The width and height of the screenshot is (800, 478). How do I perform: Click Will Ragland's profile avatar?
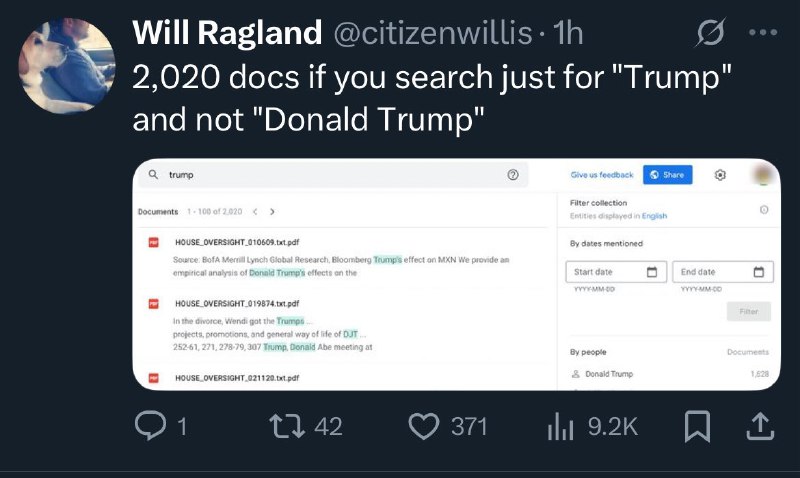click(67, 65)
